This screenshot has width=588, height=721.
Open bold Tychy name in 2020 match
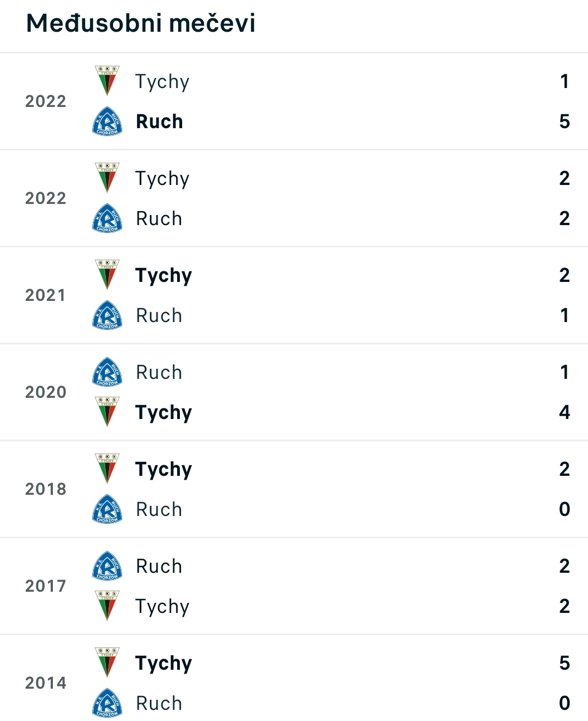tap(164, 413)
